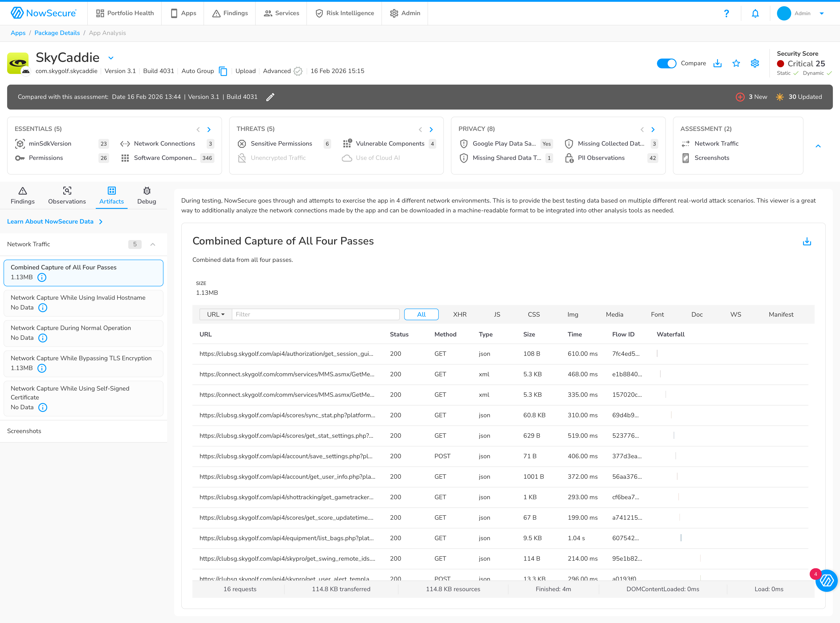Open the Findings tab warning icon

23,191
